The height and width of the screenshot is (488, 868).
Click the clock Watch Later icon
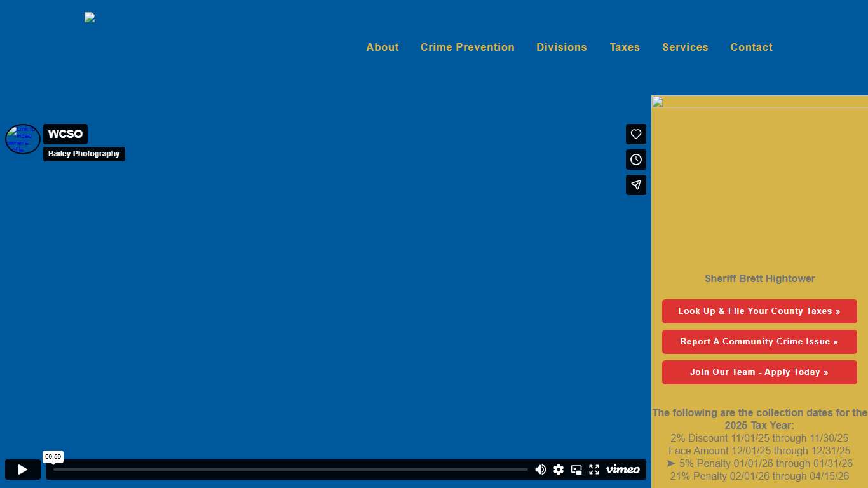tap(635, 159)
